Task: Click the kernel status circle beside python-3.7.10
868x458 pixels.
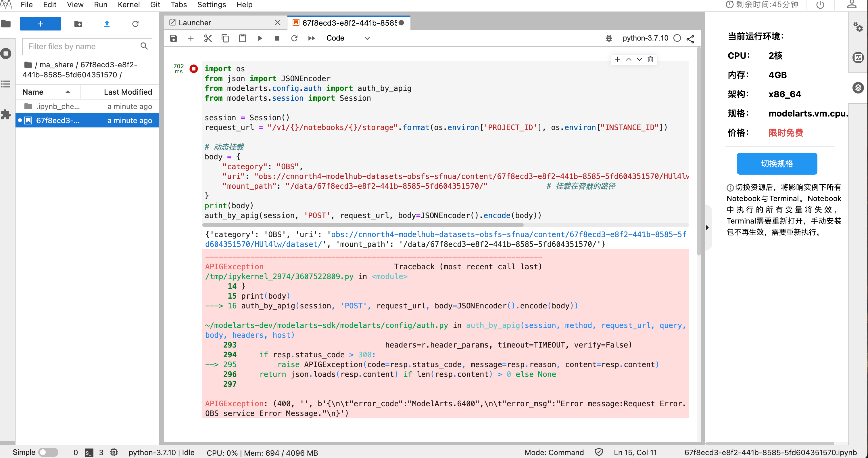Action: click(677, 38)
